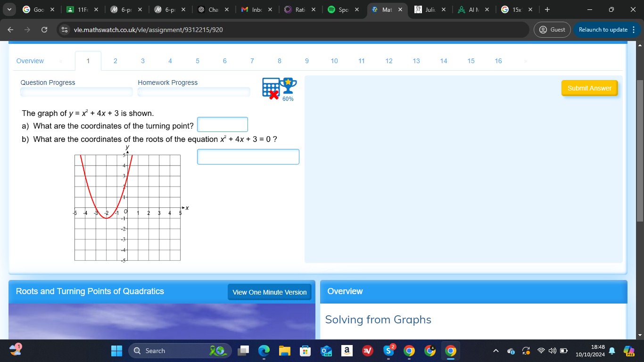The height and width of the screenshot is (362, 644).
Task: Open Wi-Fi network settings in tray
Action: point(541,351)
